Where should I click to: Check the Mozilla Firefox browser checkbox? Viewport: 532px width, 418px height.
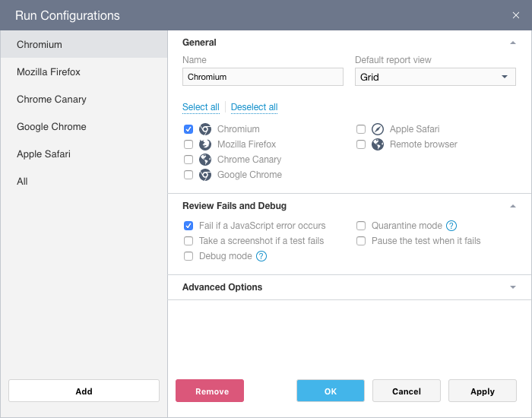point(188,144)
